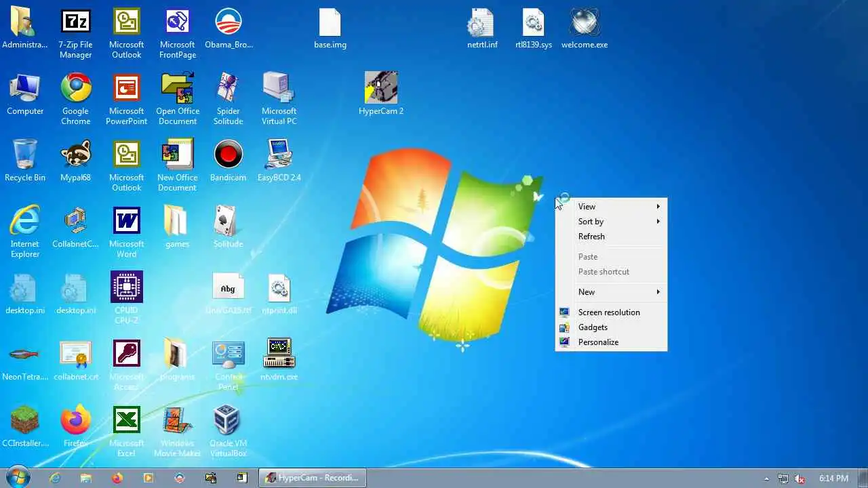The width and height of the screenshot is (868, 488).
Task: Select the Control Panel desktop icon
Action: coord(229,365)
